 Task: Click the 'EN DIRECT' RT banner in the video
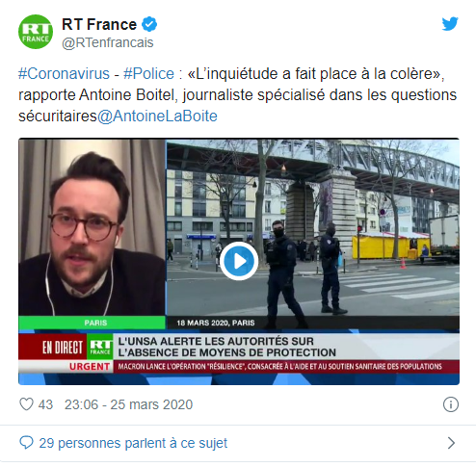pyautogui.click(x=63, y=347)
